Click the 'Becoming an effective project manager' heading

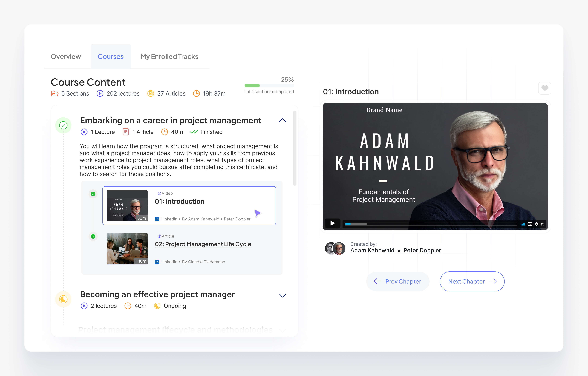[157, 294]
